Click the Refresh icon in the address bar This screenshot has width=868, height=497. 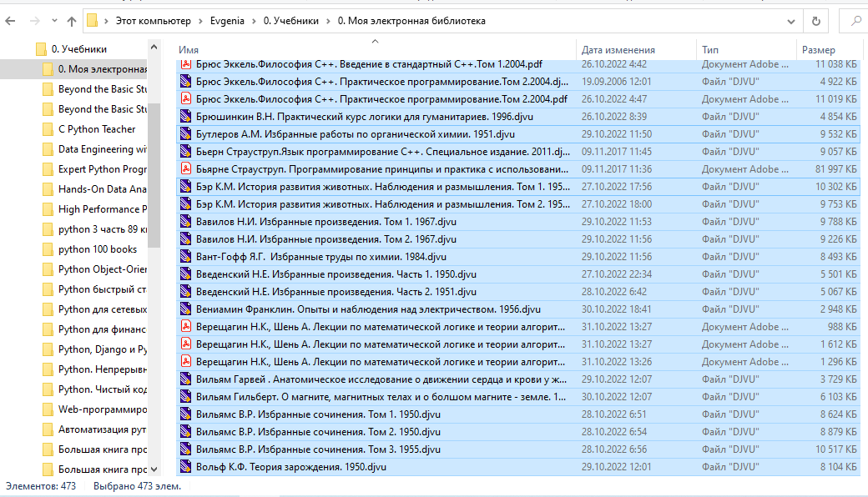tap(816, 20)
